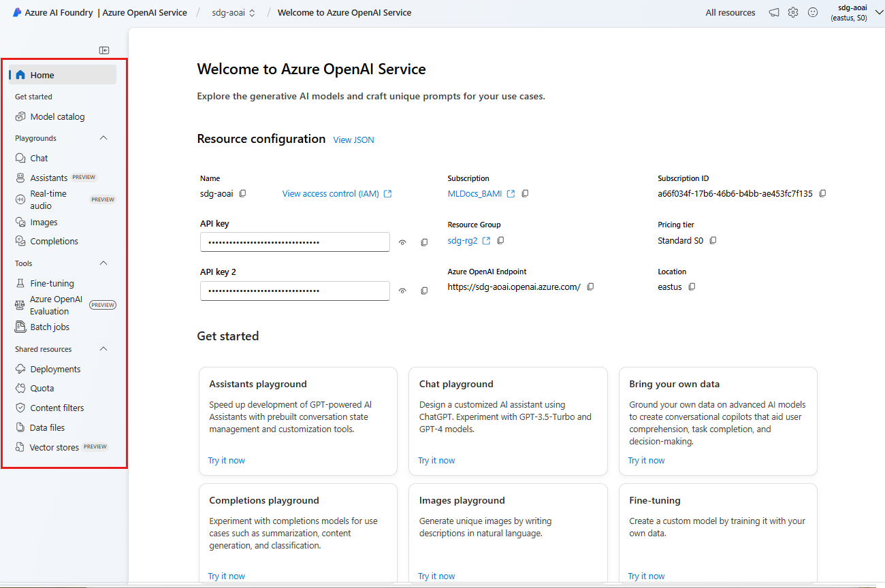Click All resources in header
The height and width of the screenshot is (588, 885).
point(730,12)
